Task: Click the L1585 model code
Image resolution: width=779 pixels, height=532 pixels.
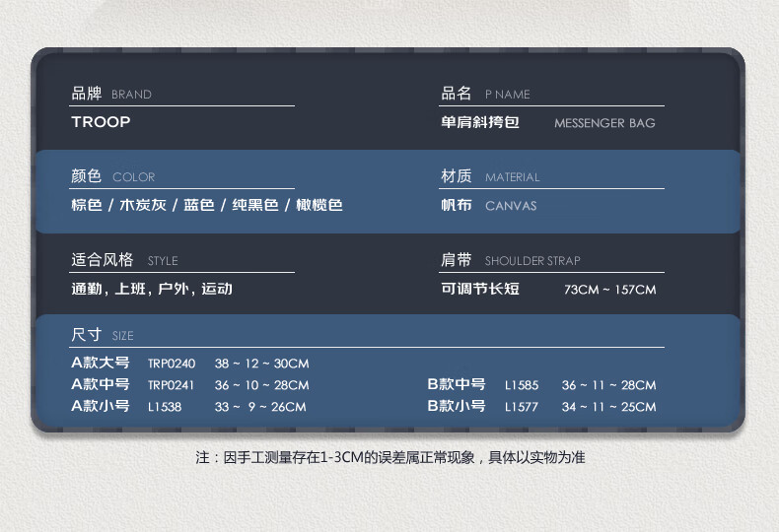Action: 522,385
